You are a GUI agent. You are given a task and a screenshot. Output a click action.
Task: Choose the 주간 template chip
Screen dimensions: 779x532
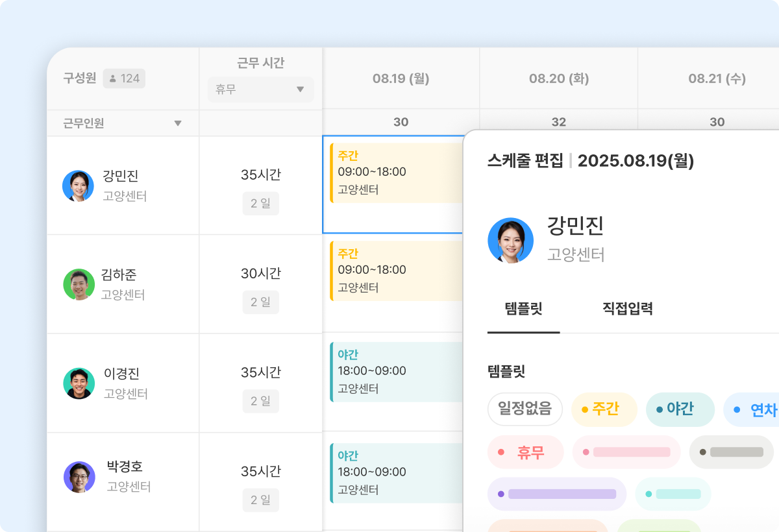(604, 409)
